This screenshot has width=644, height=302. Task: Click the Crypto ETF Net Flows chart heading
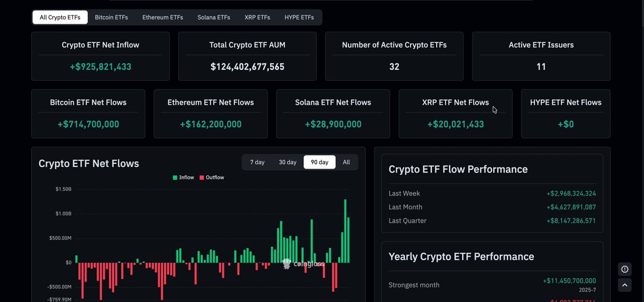click(x=89, y=164)
